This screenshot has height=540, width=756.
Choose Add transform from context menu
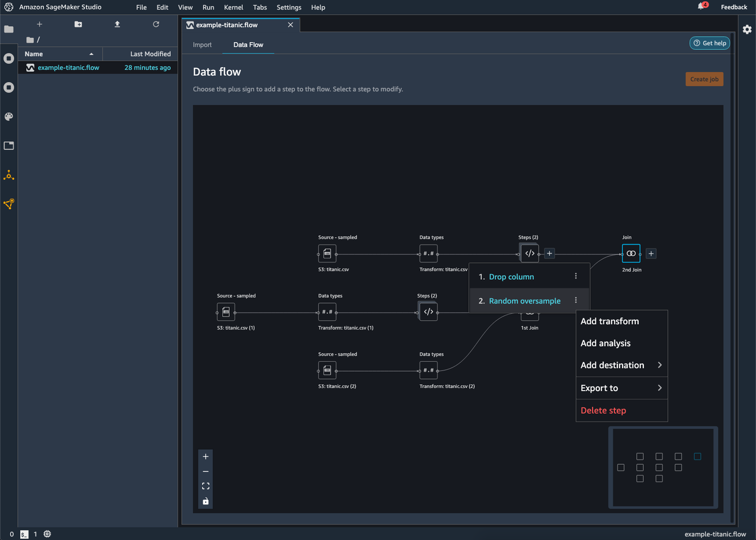point(622,321)
